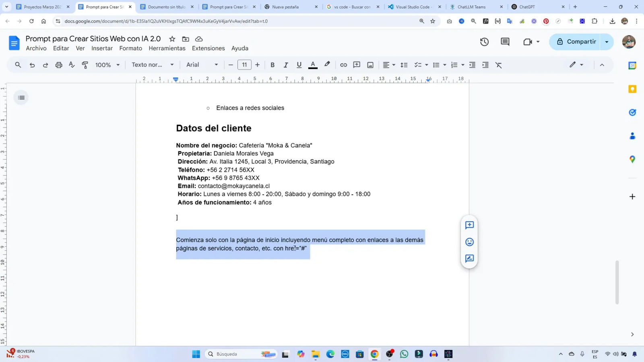Screen dimensions: 644x362
Task: Open WhatsApp from the taskbar
Action: click(x=404, y=354)
